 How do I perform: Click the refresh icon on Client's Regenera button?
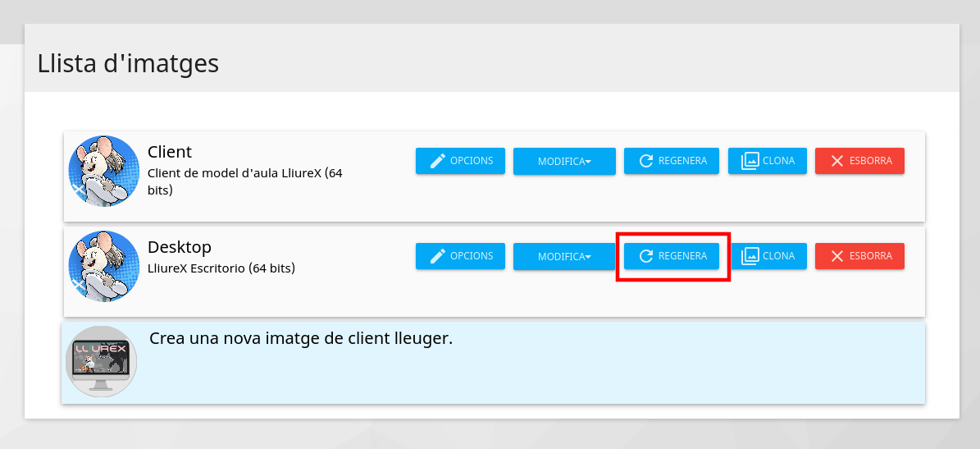(x=645, y=161)
